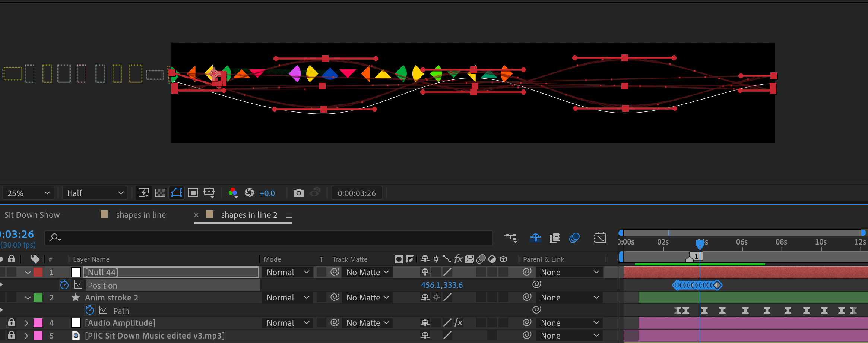Enable motion blur for the composition
This screenshot has height=343, width=868.
tap(574, 237)
